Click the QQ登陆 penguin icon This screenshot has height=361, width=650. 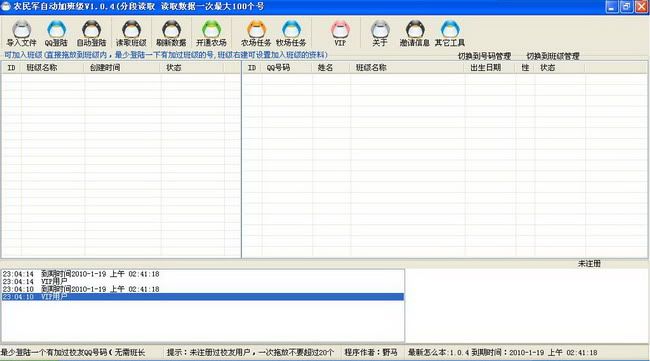[x=56, y=34]
